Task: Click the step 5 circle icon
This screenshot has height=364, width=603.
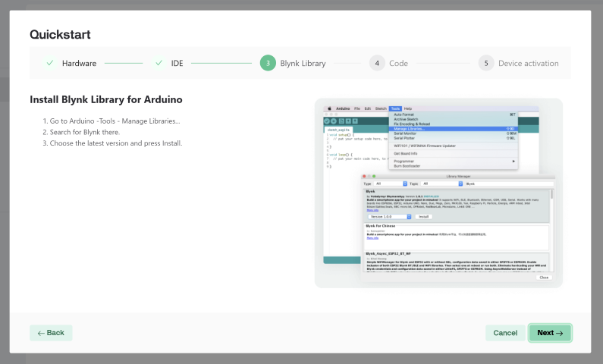Action: 486,63
